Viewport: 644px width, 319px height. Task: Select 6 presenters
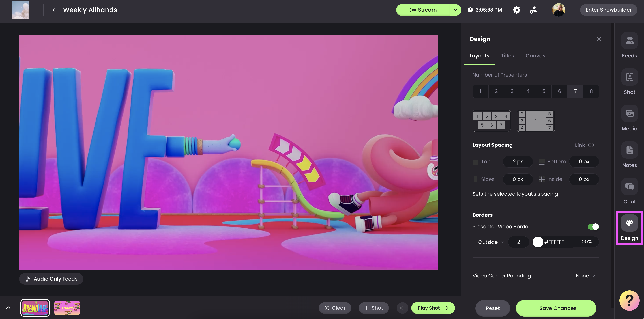[x=559, y=91]
